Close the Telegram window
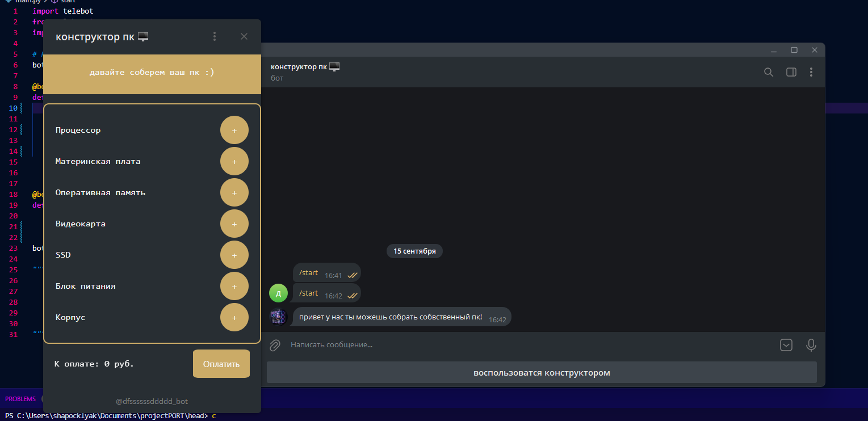Screen dimensions: 868x421 coord(815,50)
